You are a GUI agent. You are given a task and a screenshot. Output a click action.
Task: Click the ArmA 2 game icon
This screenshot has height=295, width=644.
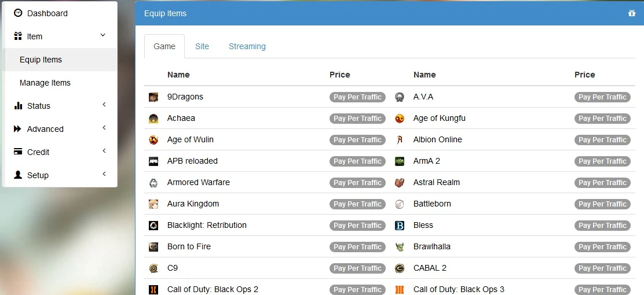(400, 161)
